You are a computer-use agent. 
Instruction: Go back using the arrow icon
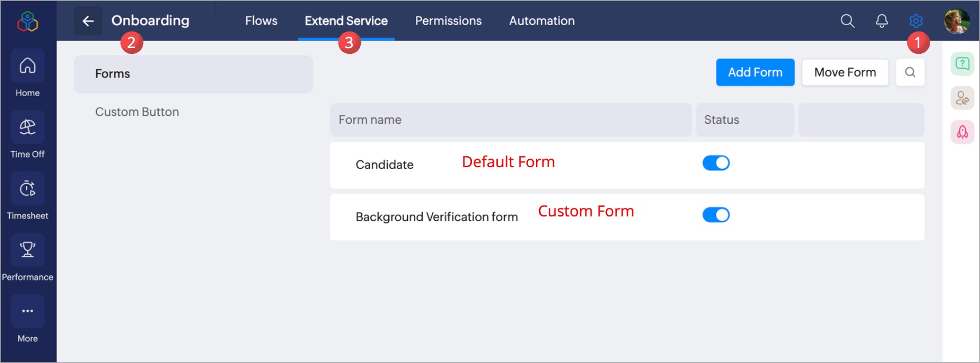(x=88, y=21)
